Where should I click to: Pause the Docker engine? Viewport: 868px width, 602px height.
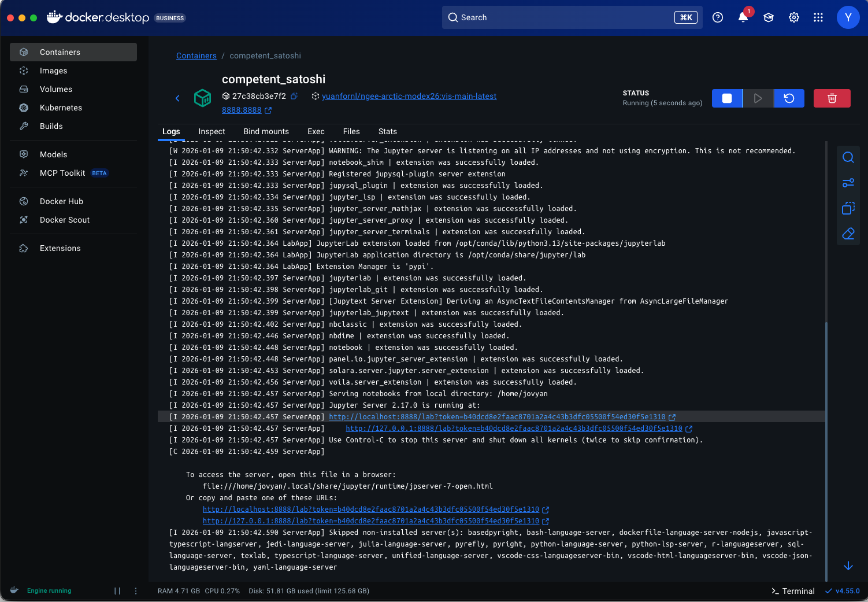tap(117, 590)
